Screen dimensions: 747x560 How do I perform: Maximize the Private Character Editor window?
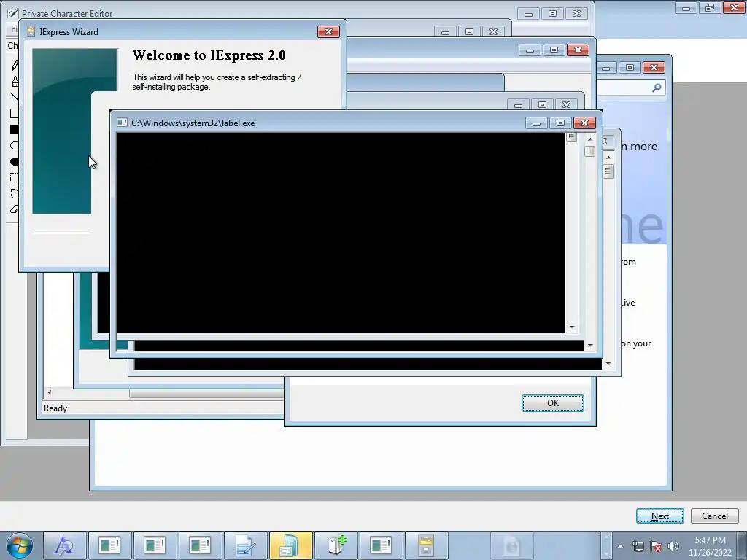pyautogui.click(x=553, y=14)
